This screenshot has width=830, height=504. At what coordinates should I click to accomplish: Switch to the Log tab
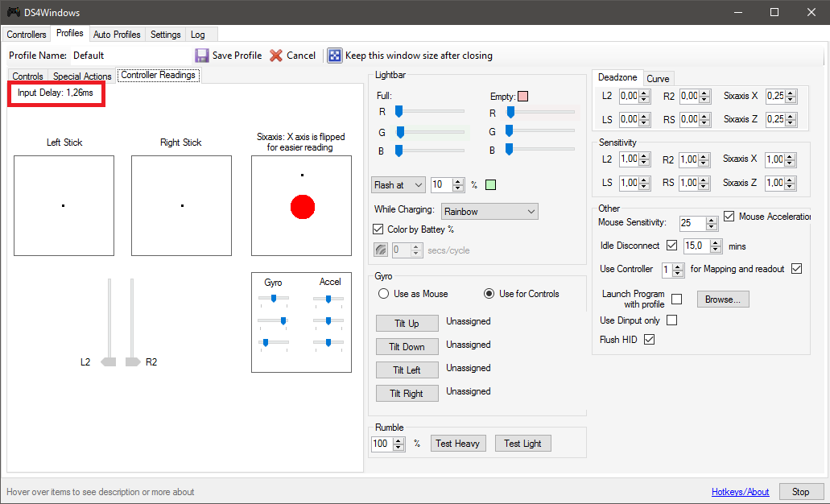coord(198,35)
